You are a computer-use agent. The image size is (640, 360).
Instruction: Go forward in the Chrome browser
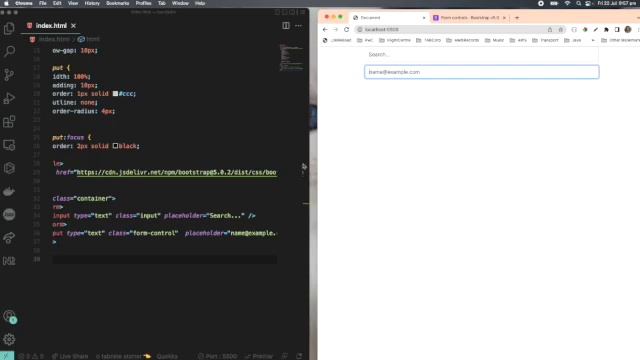click(335, 29)
